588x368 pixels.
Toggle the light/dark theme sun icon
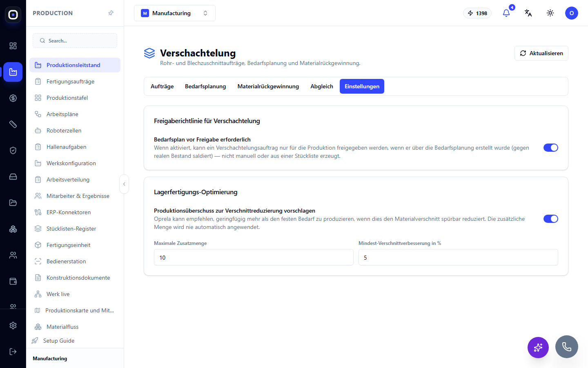click(x=550, y=13)
